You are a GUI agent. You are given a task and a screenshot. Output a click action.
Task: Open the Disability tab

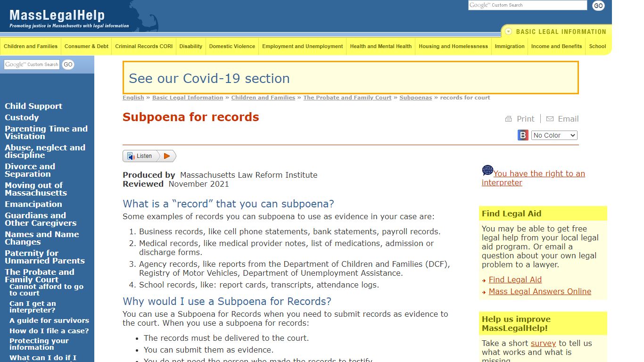point(191,46)
